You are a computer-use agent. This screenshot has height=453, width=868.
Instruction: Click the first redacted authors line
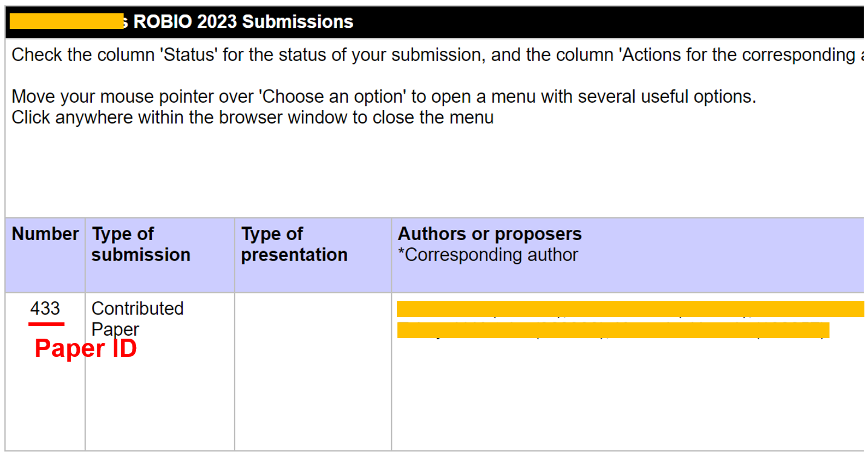click(629, 309)
